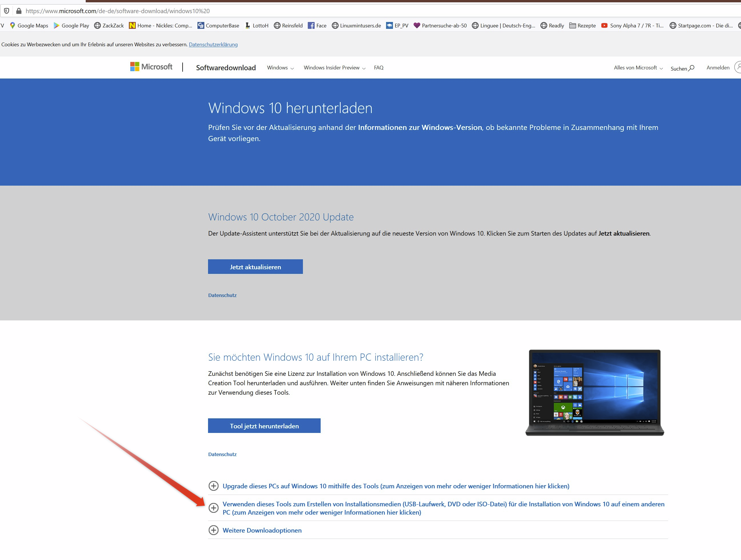The height and width of the screenshot is (560, 741).
Task: Click the Windows 10 October 2020 Update heading
Action: pyautogui.click(x=281, y=217)
